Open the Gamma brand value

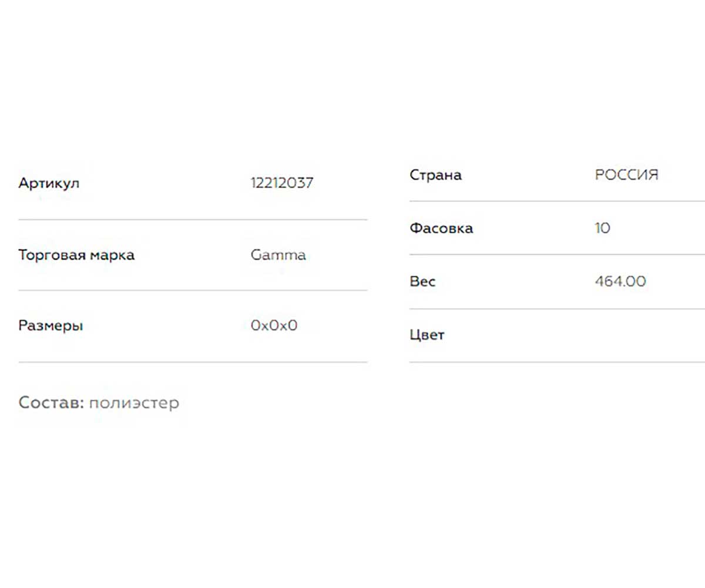point(278,256)
